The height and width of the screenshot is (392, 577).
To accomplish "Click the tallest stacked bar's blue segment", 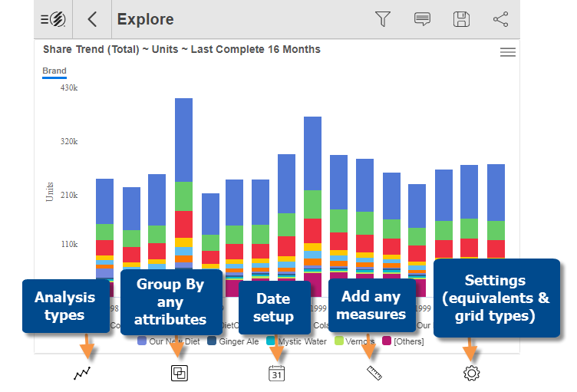I will tap(183, 138).
